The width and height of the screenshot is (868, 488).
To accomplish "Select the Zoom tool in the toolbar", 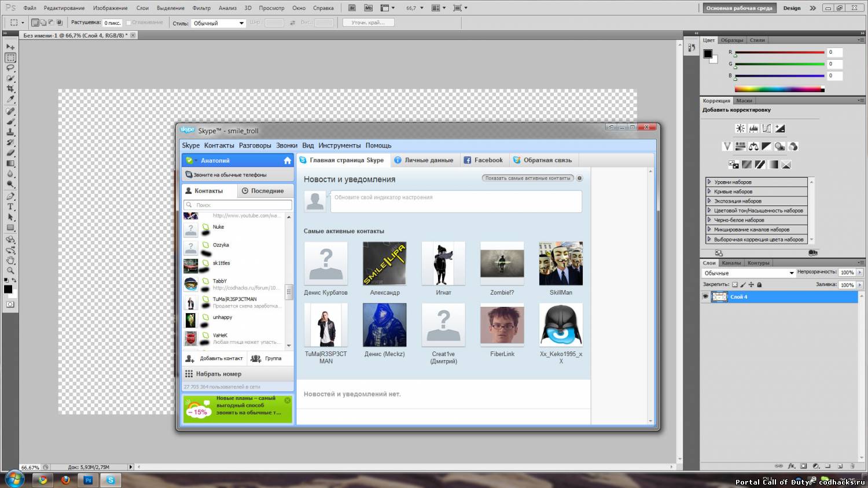I will 10,271.
